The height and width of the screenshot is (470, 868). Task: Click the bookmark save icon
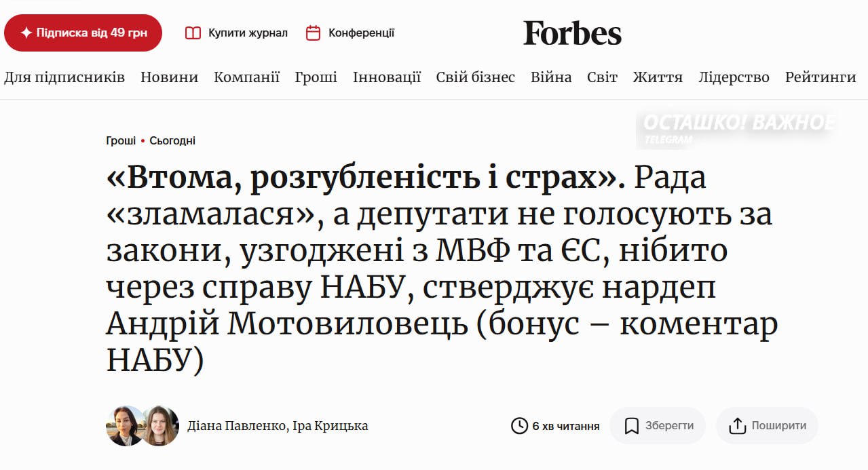pos(631,426)
